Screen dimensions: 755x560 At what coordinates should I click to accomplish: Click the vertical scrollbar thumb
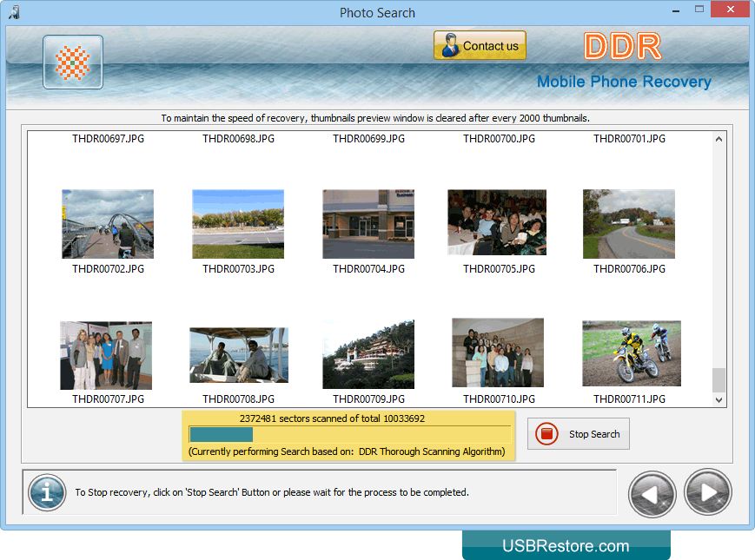click(719, 380)
